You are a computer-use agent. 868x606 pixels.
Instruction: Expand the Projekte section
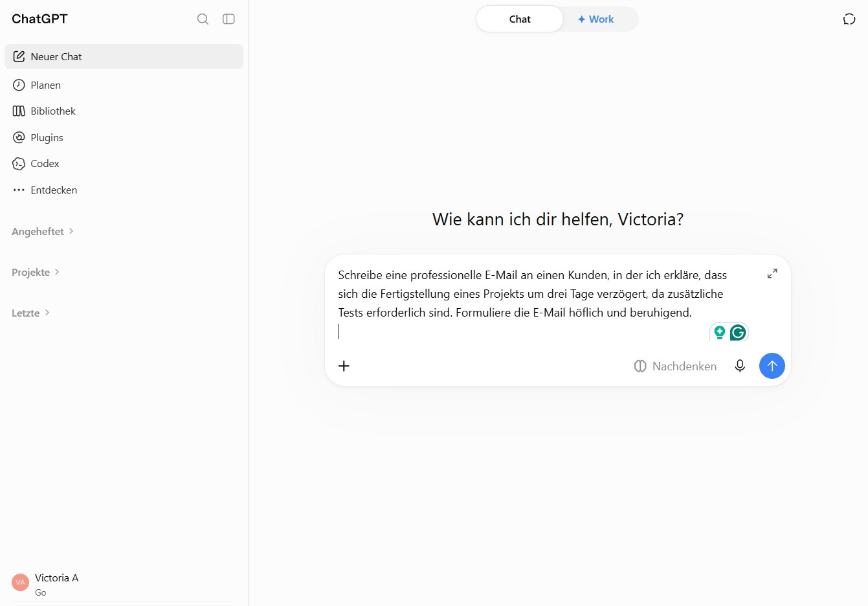pyautogui.click(x=36, y=272)
